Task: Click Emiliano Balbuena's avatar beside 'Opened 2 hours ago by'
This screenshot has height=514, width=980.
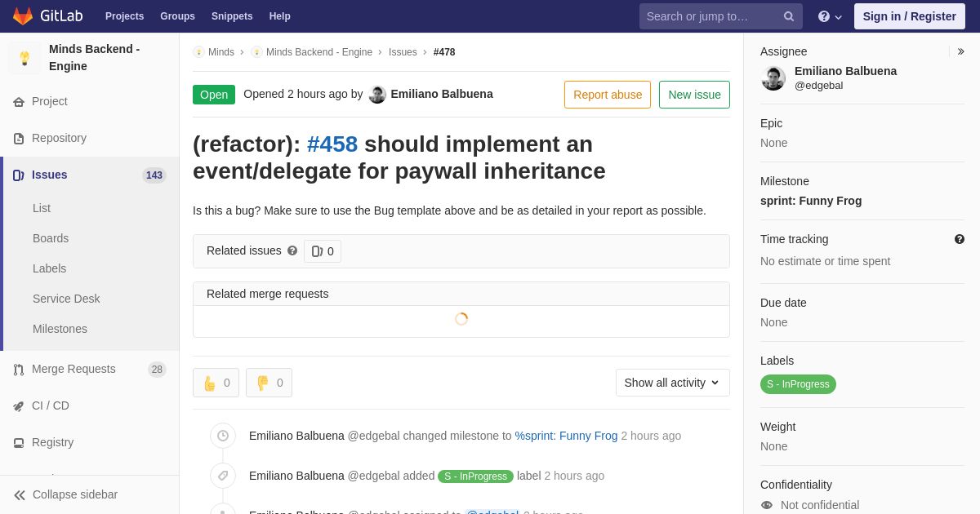Action: tap(377, 95)
